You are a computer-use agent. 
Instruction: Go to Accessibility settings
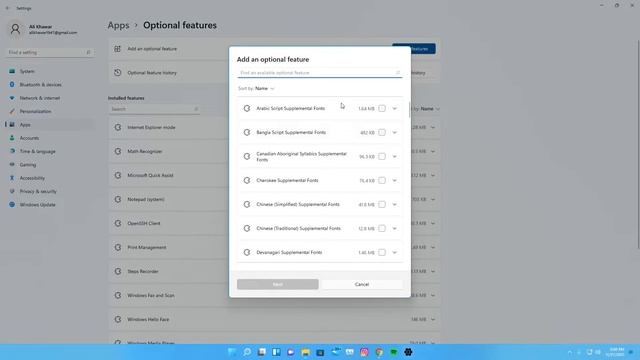(49, 178)
